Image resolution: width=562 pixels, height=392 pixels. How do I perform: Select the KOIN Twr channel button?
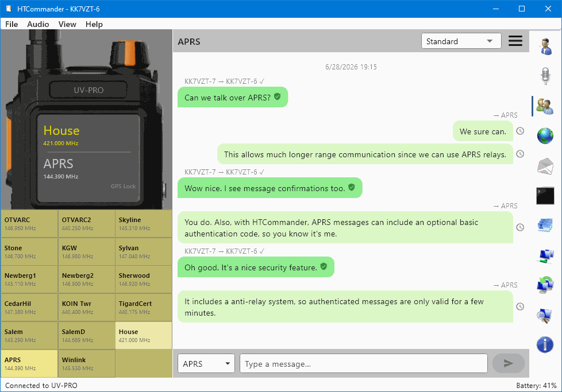coord(86,308)
